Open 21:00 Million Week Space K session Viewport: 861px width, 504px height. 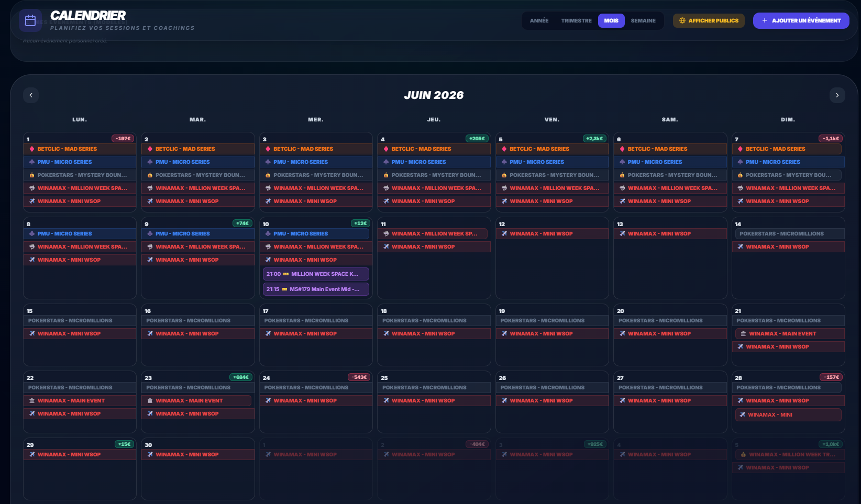coord(316,274)
